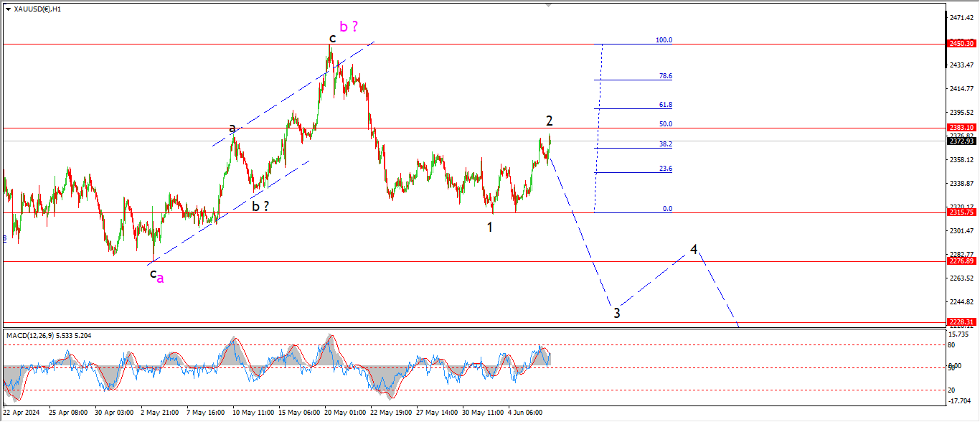Click the Fibonacci 100.0 level label
Viewport: 980px width, 422px height.
click(x=664, y=40)
